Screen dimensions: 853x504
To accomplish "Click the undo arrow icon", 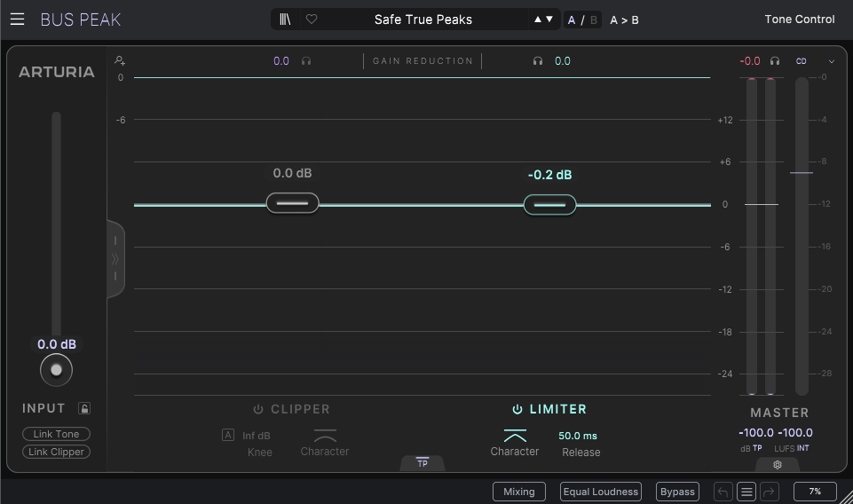I will click(723, 492).
